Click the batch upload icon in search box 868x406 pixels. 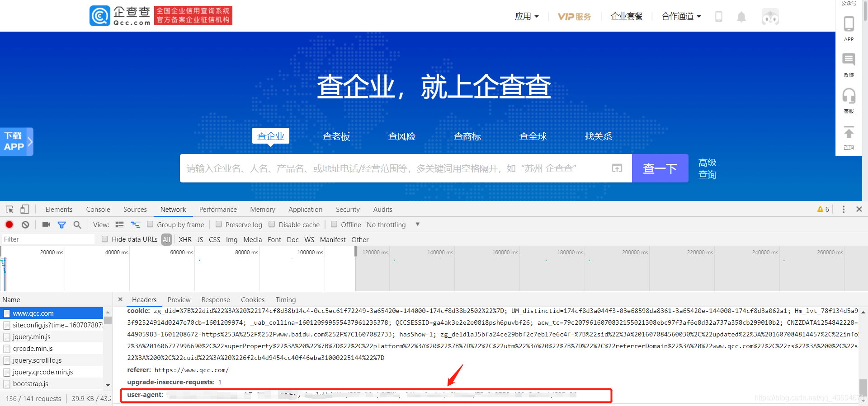pos(617,168)
